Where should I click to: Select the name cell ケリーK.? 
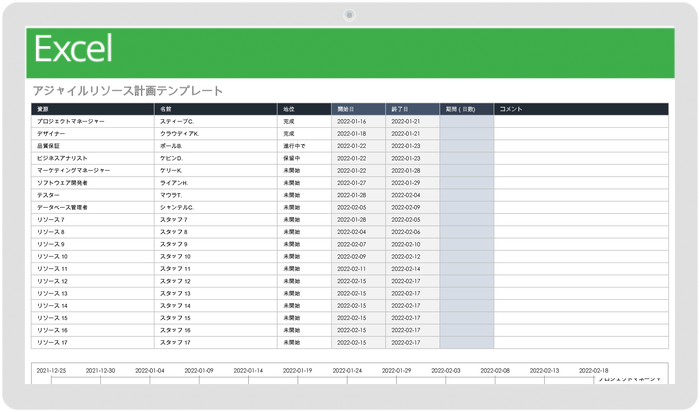[216, 171]
